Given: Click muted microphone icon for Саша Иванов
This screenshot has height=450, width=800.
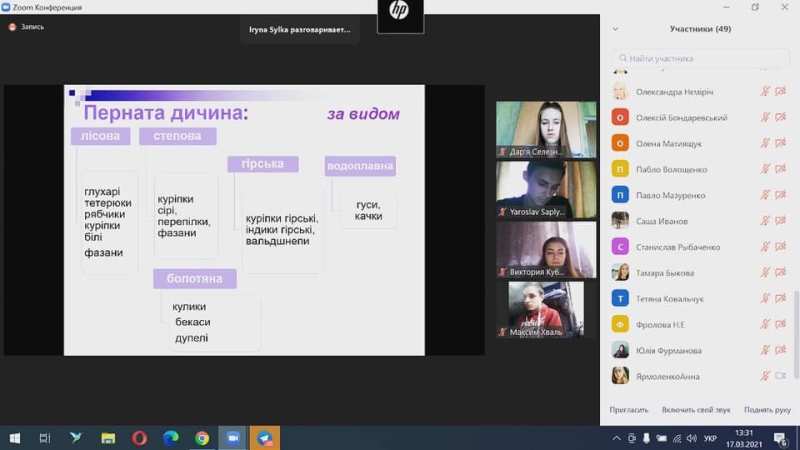Looking at the screenshot, I should pyautogui.click(x=765, y=221).
